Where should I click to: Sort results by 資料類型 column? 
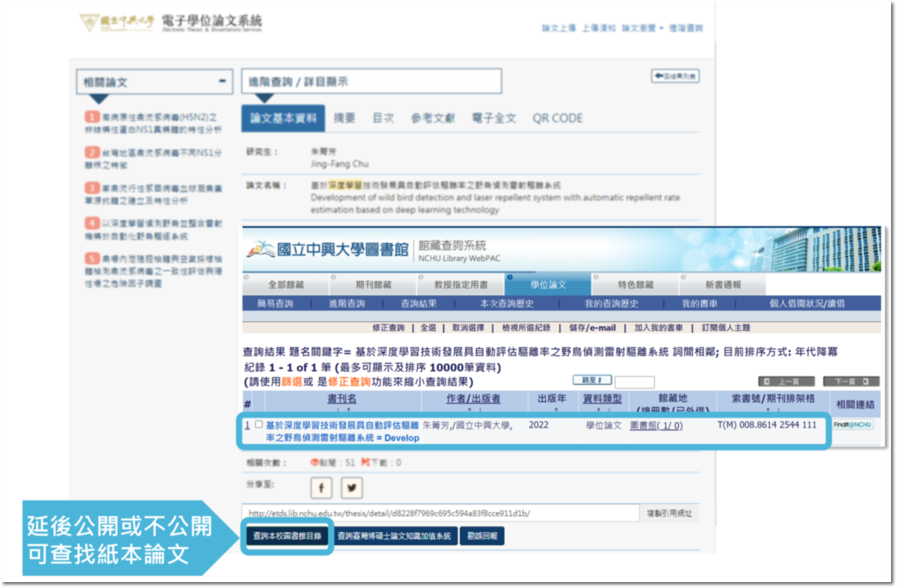coord(602,399)
